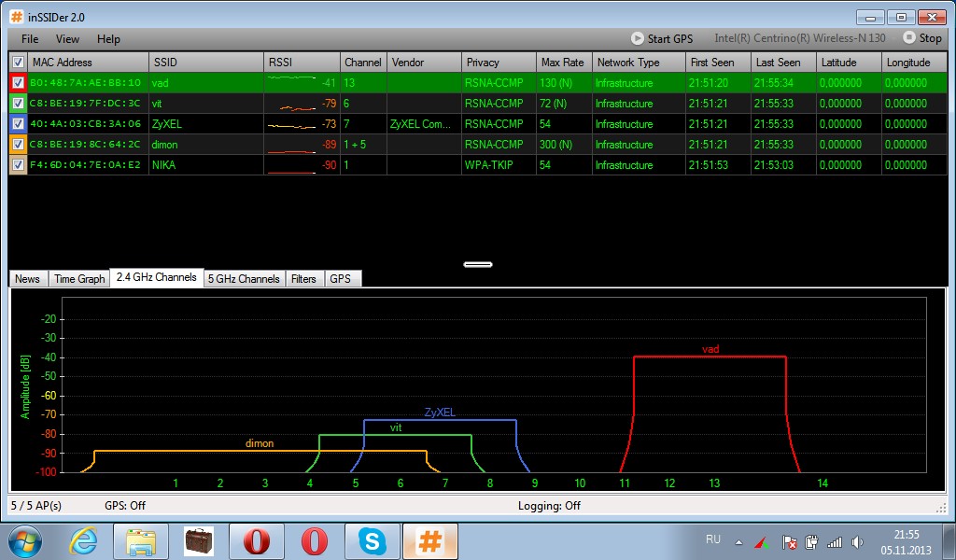Sort by the Vendor column header
This screenshot has height=560, width=956.
[424, 63]
